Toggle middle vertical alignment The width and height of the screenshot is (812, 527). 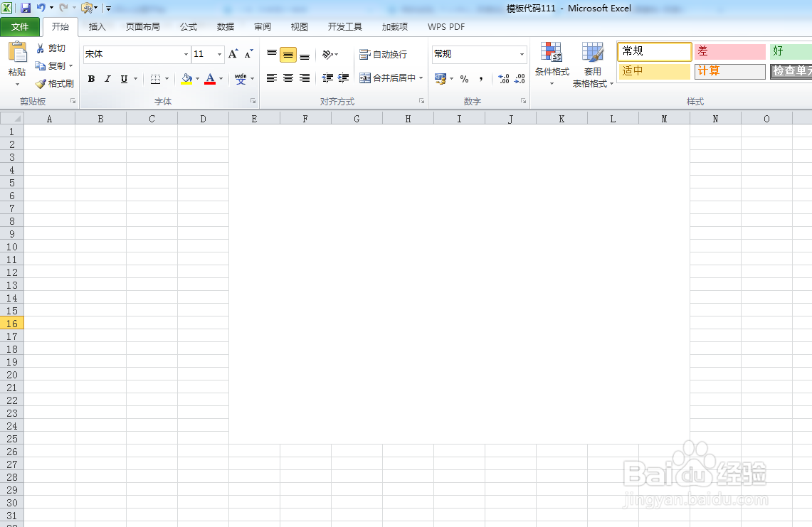click(288, 54)
